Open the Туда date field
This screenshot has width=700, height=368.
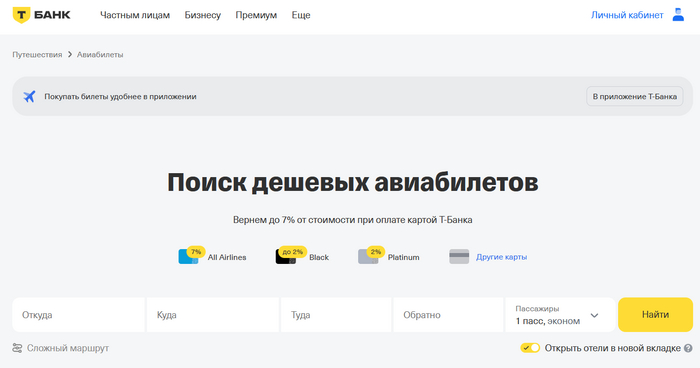[336, 315]
